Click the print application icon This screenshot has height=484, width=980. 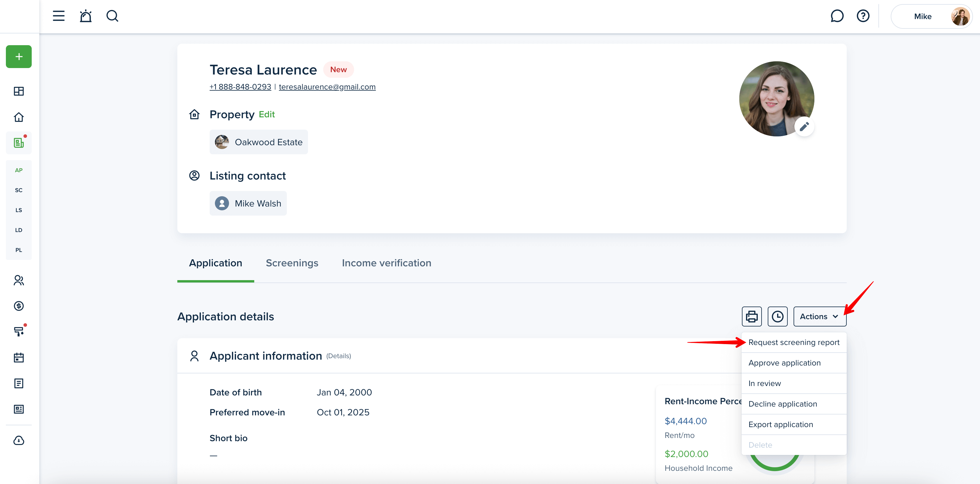(x=752, y=316)
